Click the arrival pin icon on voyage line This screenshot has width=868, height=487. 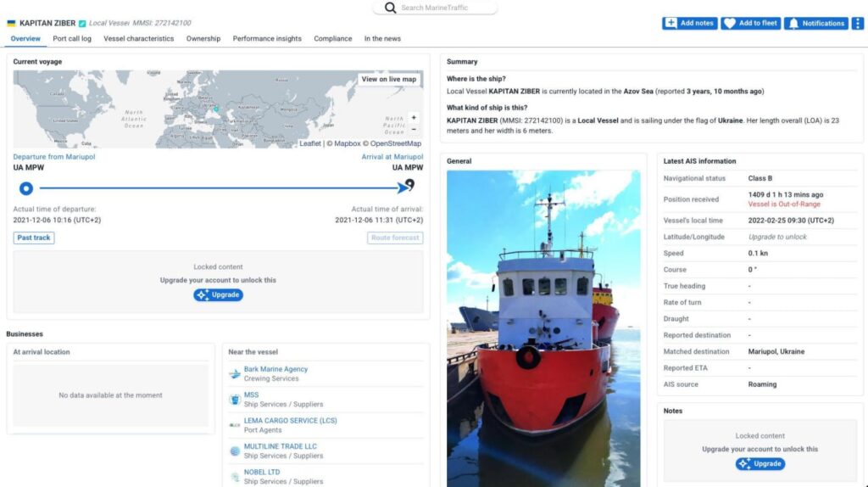tap(409, 184)
